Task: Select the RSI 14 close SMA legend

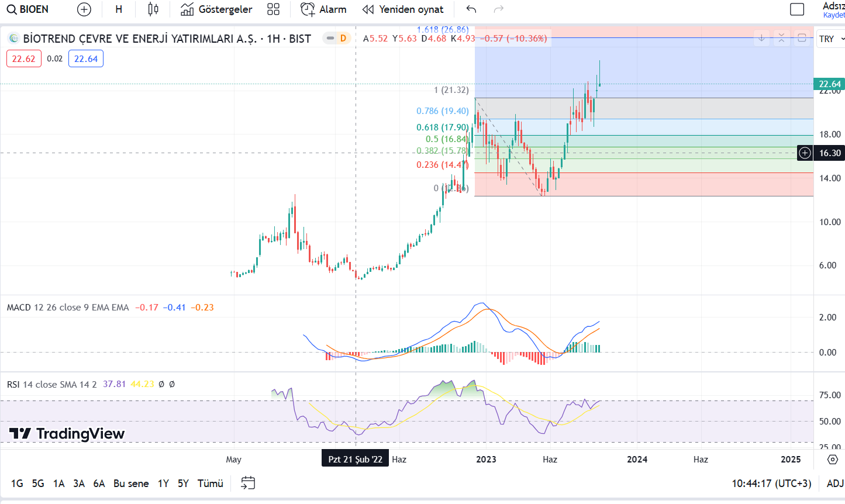Action: (x=51, y=384)
